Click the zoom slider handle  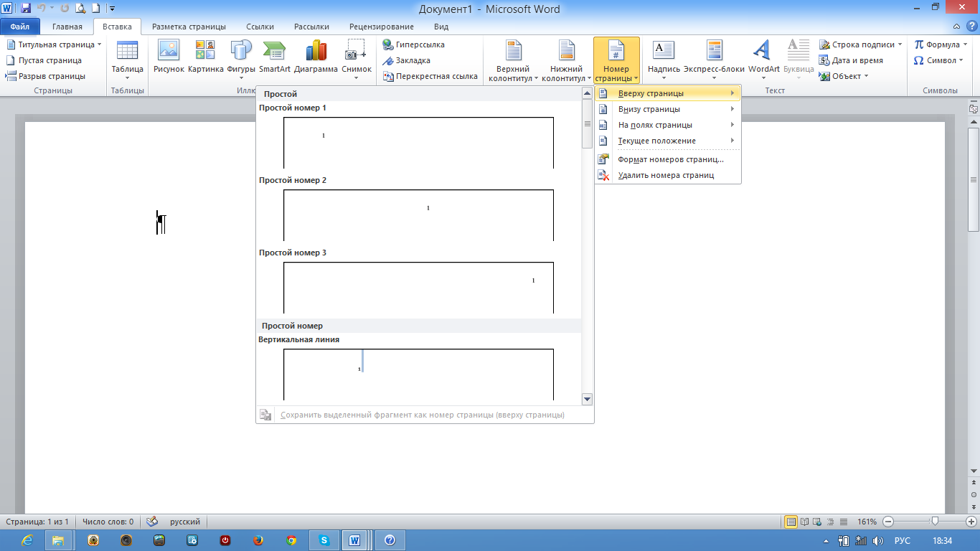pyautogui.click(x=935, y=522)
